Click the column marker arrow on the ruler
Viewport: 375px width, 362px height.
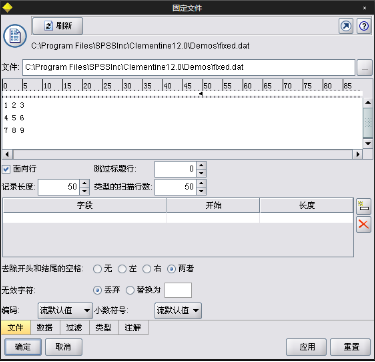pos(201,94)
